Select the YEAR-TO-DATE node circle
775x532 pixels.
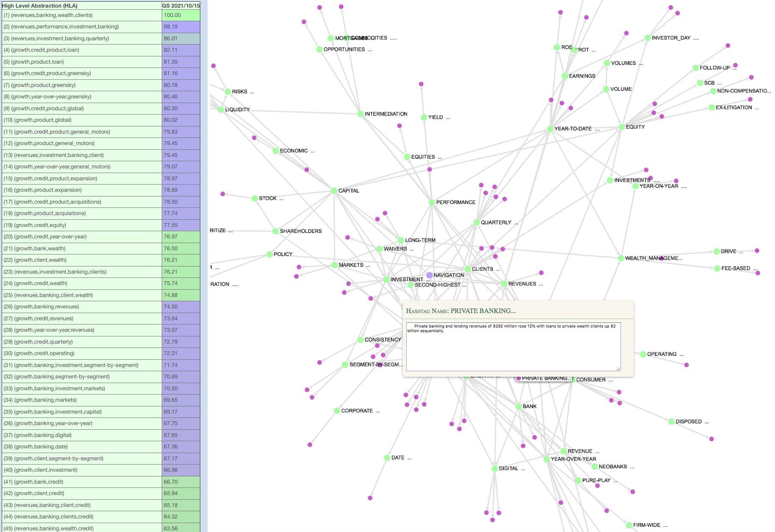click(x=550, y=129)
